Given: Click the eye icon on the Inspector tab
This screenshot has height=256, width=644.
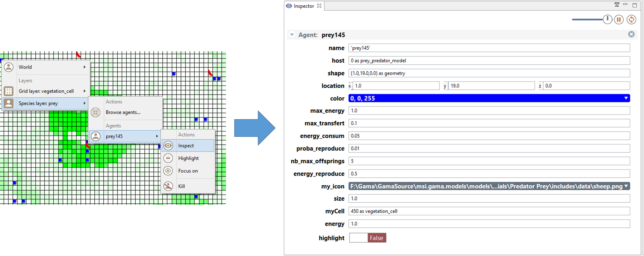Looking at the screenshot, I should (289, 6).
